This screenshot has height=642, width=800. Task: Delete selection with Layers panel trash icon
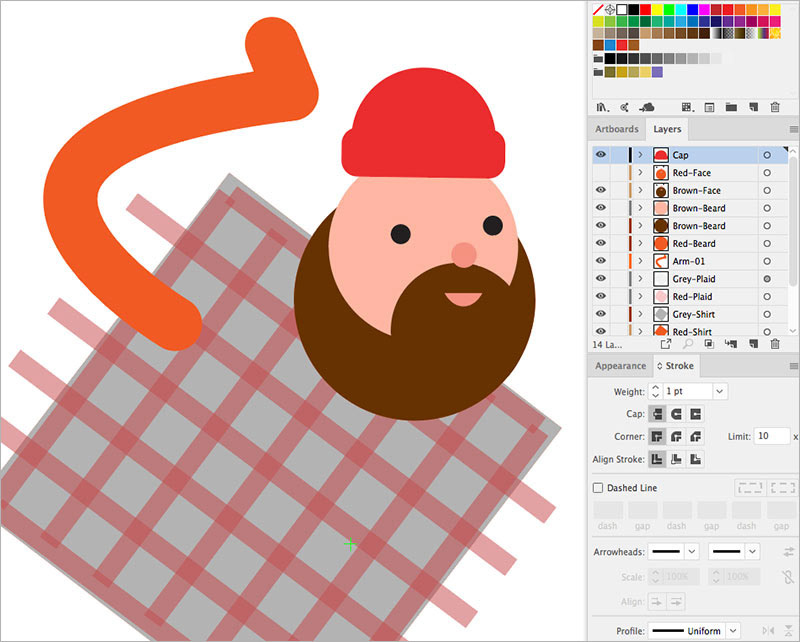pos(775,344)
